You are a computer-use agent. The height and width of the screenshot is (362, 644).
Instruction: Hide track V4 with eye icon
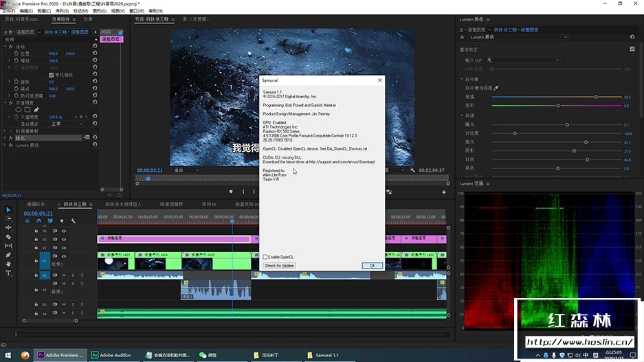click(64, 231)
